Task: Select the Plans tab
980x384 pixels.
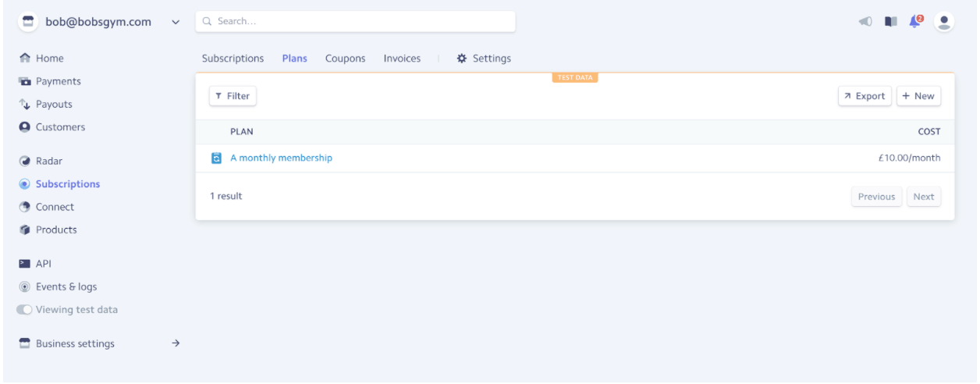Action: click(294, 59)
